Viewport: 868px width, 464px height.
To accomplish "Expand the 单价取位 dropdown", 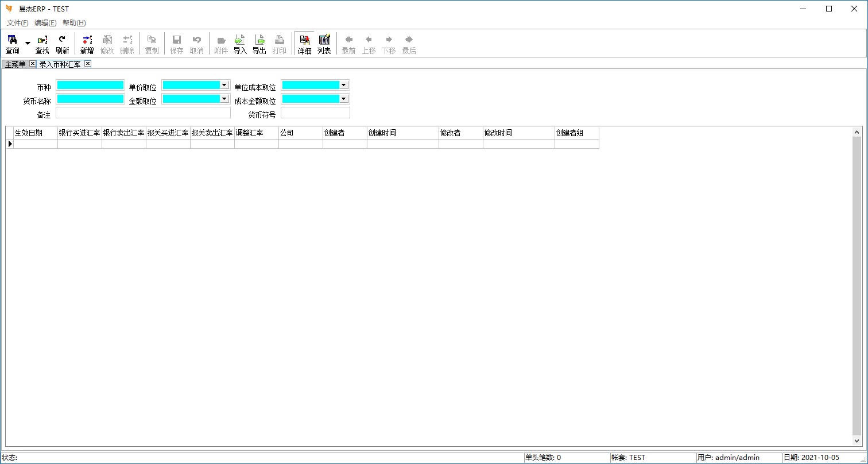I will click(224, 85).
